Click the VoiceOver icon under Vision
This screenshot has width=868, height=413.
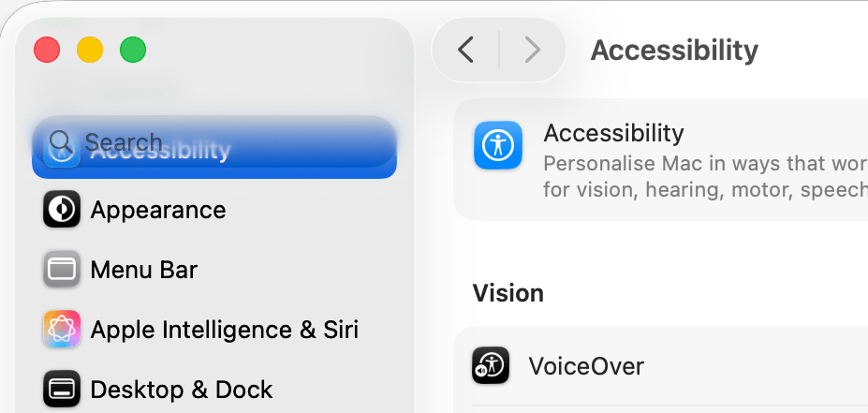490,365
